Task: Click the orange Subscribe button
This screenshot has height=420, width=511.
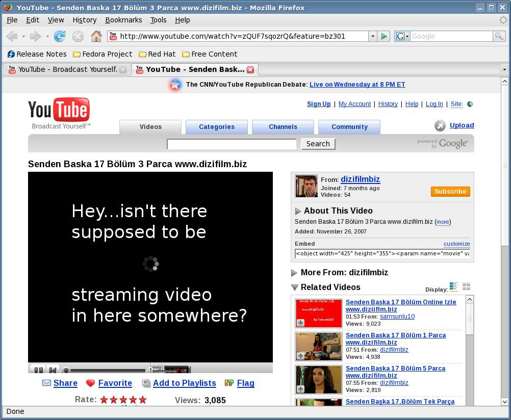Action: point(450,192)
